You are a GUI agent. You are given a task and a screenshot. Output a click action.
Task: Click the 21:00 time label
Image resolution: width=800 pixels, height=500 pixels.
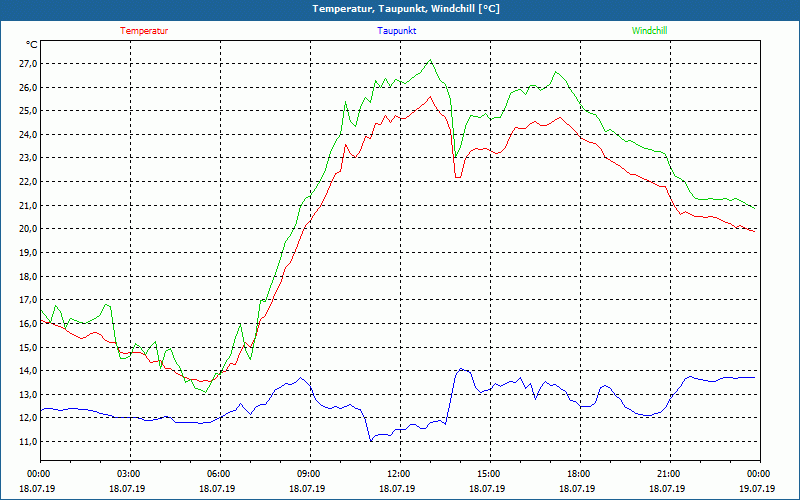(670, 474)
